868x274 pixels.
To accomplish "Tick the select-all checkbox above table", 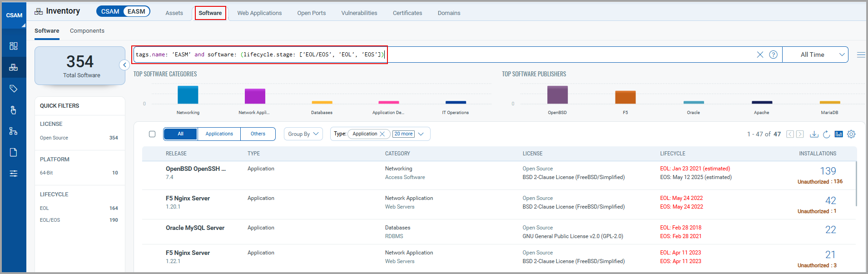I will coord(152,134).
